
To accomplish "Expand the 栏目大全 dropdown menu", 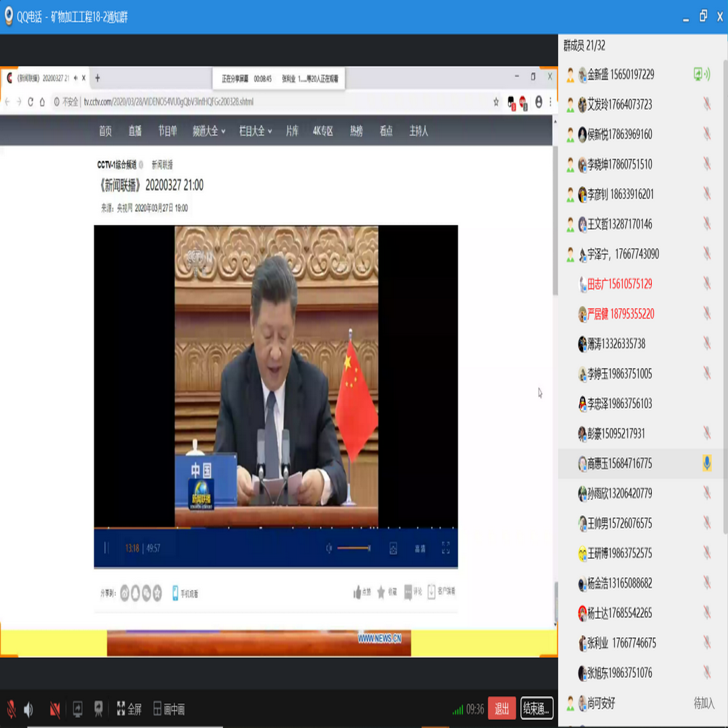I will click(255, 131).
